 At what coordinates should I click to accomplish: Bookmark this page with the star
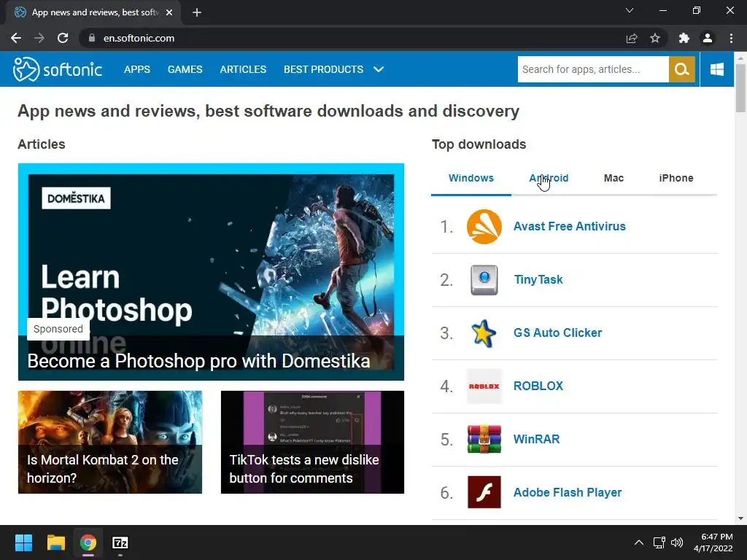(655, 38)
